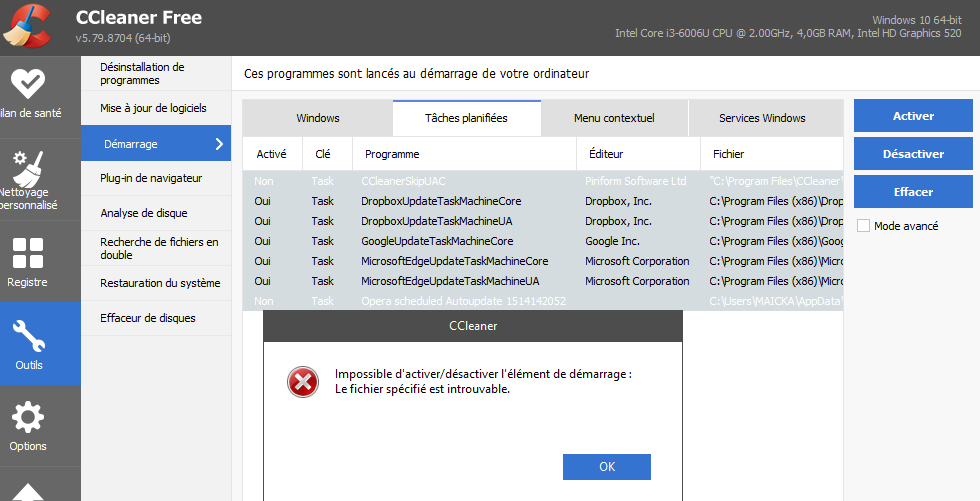Select the DropboxUpdateTaskMachineCore row
Screen dimensions: 980x501
(542, 201)
